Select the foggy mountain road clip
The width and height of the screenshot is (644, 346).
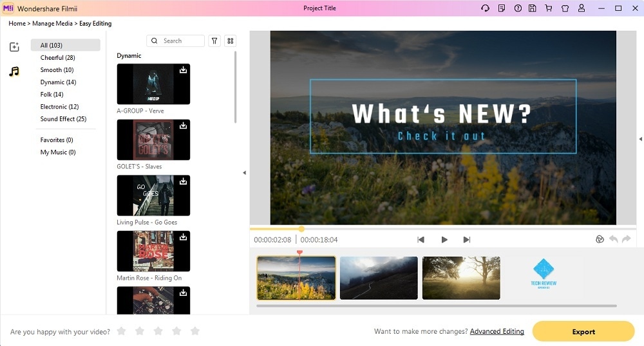(x=379, y=278)
